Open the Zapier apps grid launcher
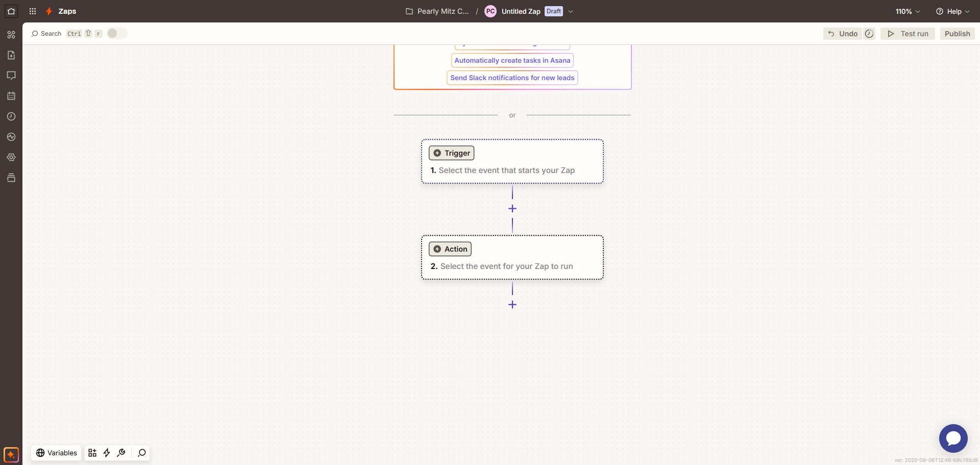Viewport: 980px width, 465px height. tap(32, 11)
